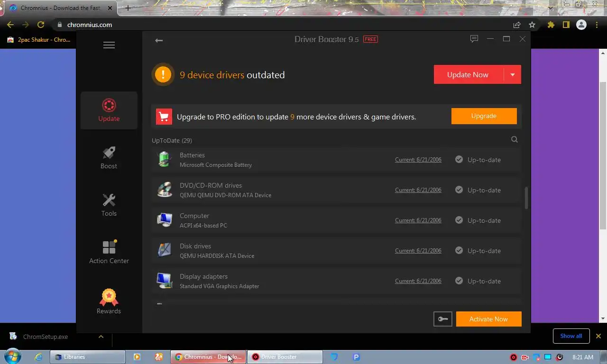Click the Up-to-date status for Display adapters

click(478, 281)
